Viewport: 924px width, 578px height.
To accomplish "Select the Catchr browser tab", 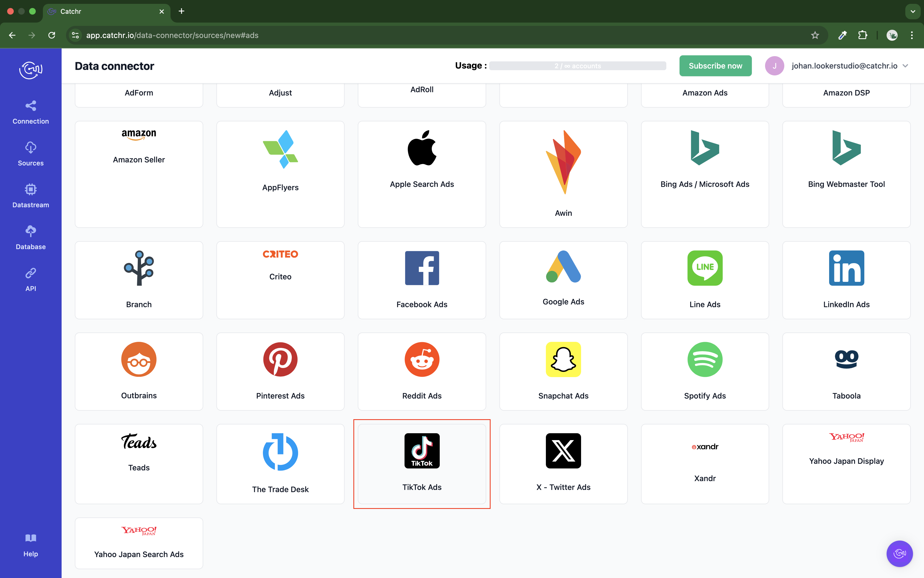I will click(106, 12).
